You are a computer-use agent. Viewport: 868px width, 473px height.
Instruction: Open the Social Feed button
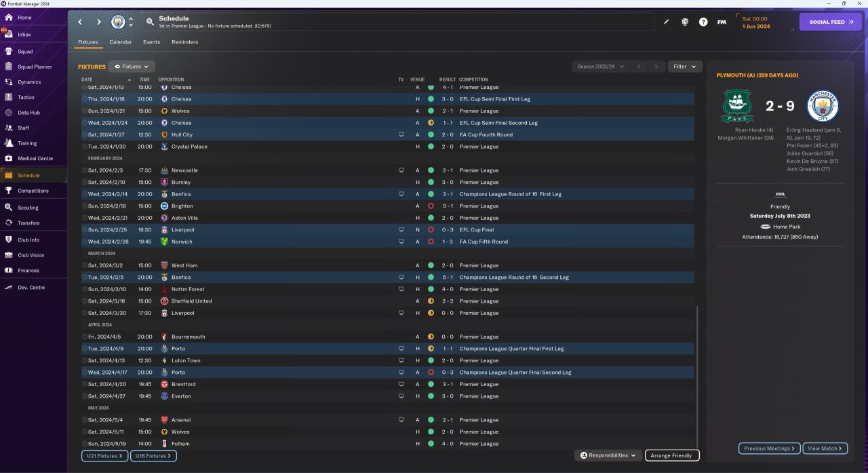pyautogui.click(x=831, y=22)
